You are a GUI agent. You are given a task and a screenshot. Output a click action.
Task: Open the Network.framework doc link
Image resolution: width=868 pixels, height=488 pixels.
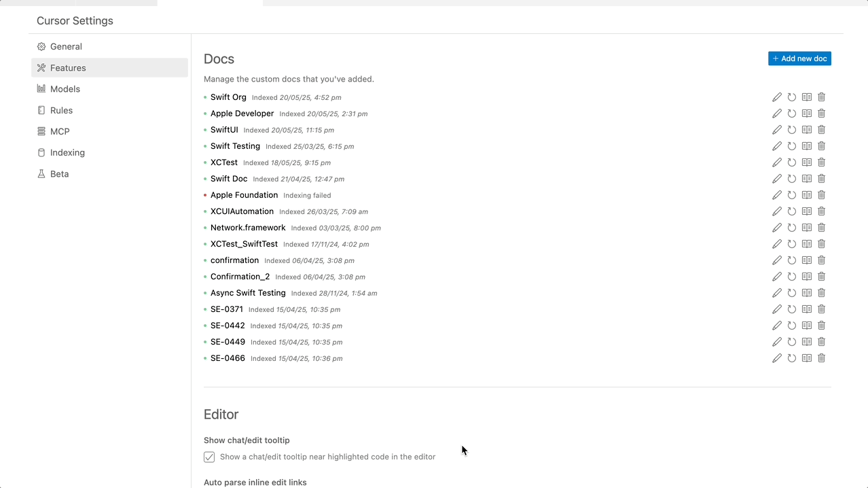click(248, 228)
